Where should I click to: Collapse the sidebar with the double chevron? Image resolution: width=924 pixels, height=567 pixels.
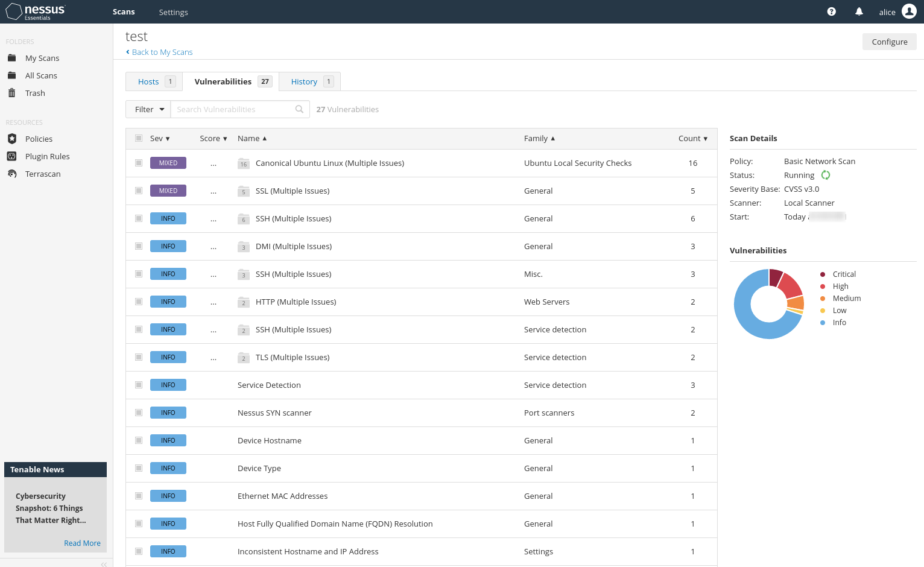(104, 564)
